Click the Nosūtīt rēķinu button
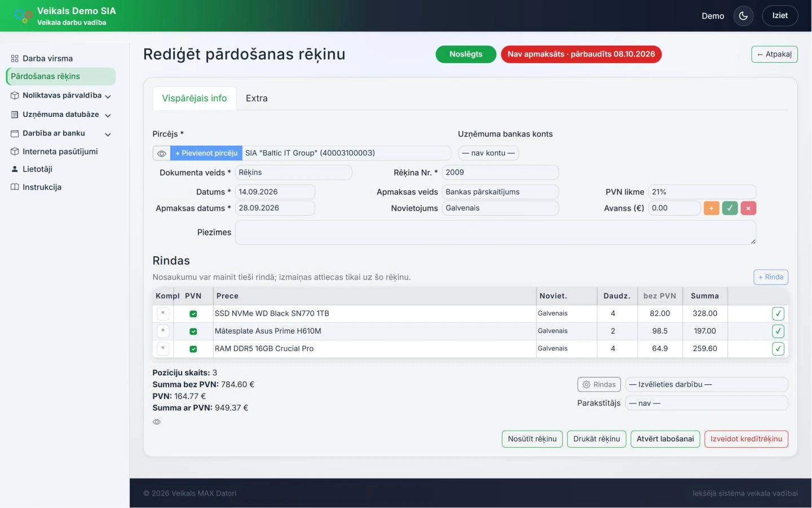 (x=532, y=439)
